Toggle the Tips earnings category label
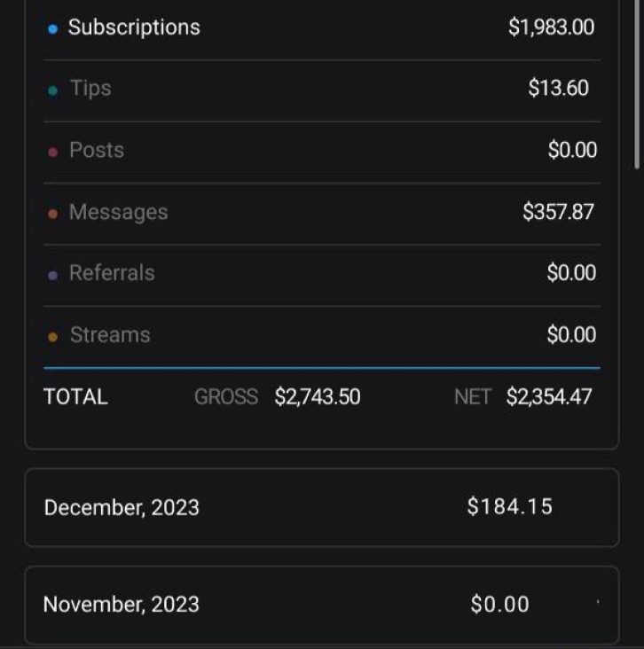Screen dimensions: 644x649 90,89
